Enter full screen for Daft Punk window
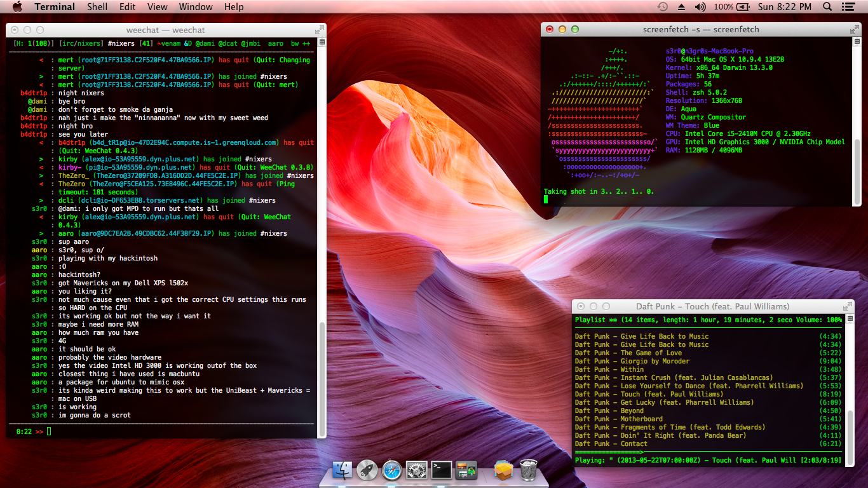Image resolution: width=868 pixels, height=488 pixels. pos(849,306)
